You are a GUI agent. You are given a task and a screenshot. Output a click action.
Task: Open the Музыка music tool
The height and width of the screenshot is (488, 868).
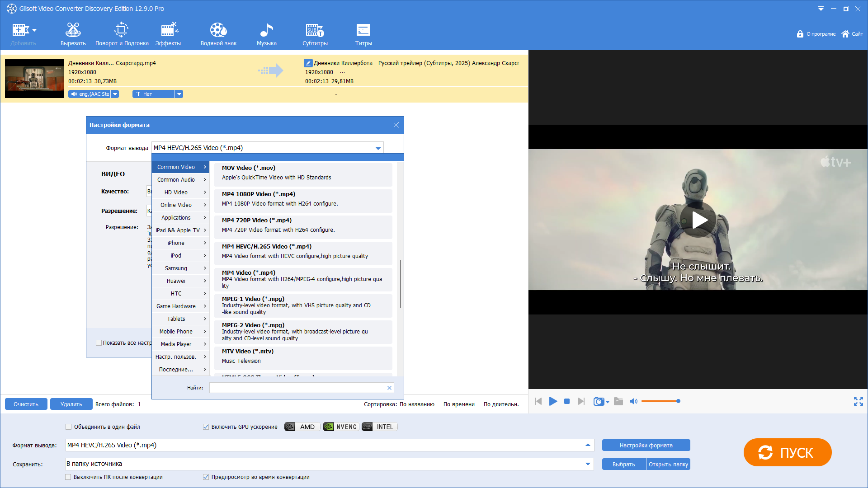point(266,34)
